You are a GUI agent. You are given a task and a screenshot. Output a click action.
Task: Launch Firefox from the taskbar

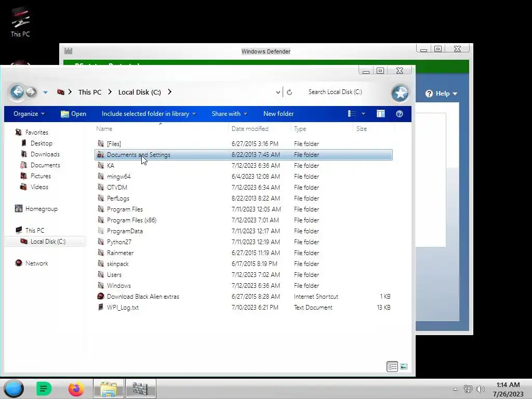point(76,389)
